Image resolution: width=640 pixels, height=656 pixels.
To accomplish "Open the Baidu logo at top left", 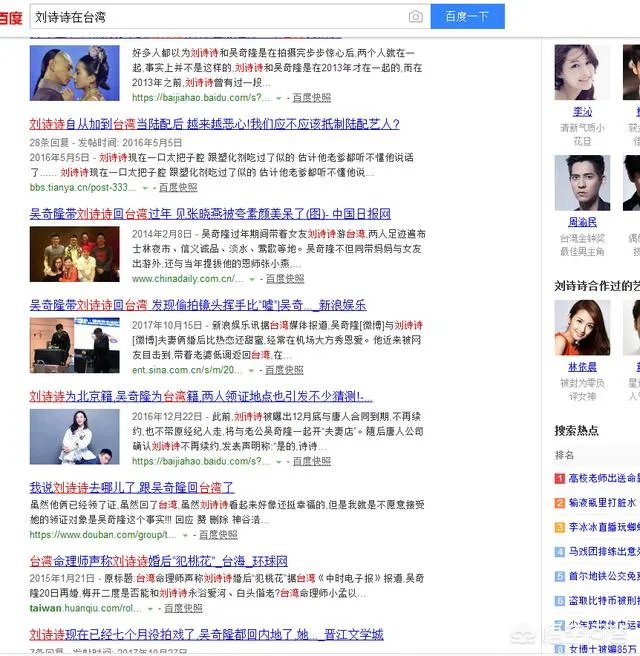I will coord(10,18).
